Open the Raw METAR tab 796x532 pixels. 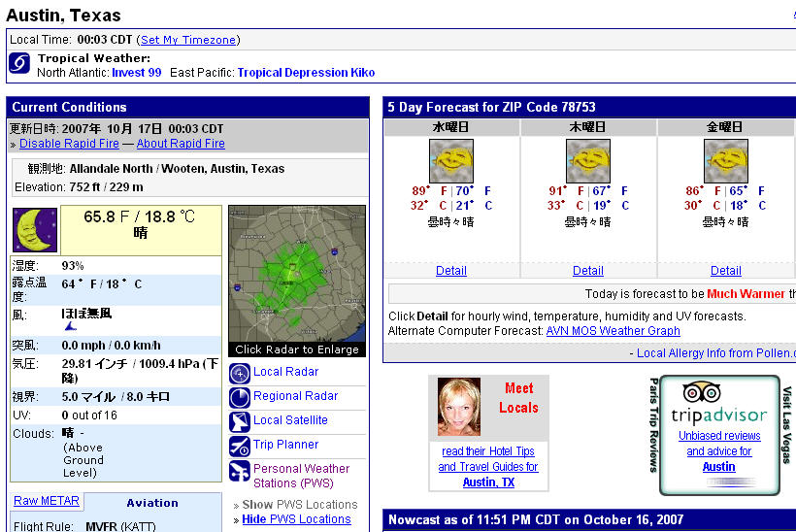click(47, 501)
